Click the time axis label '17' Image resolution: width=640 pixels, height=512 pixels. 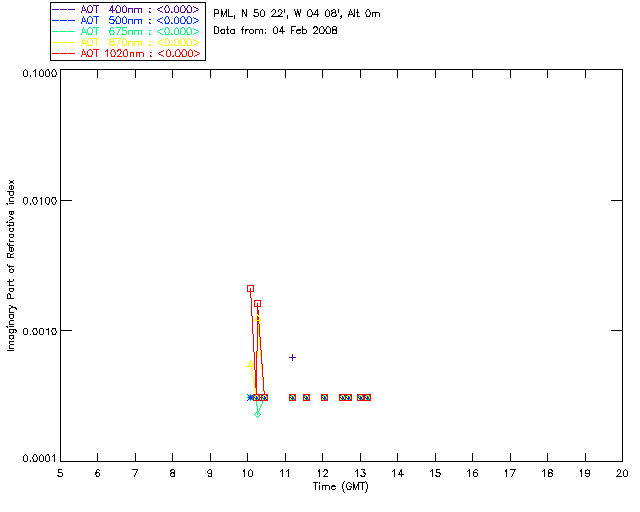(x=510, y=473)
